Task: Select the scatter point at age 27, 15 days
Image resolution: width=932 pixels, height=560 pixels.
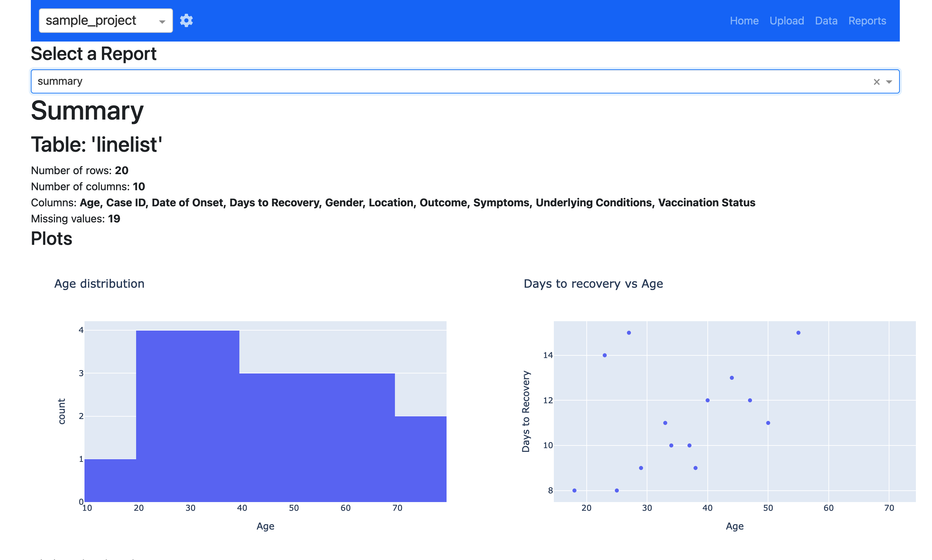Action: click(x=629, y=333)
